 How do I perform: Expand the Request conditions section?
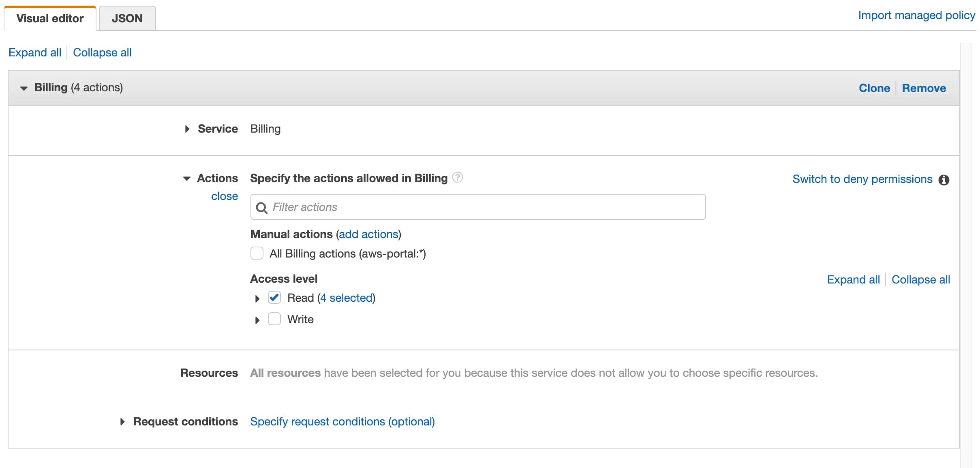(122, 422)
